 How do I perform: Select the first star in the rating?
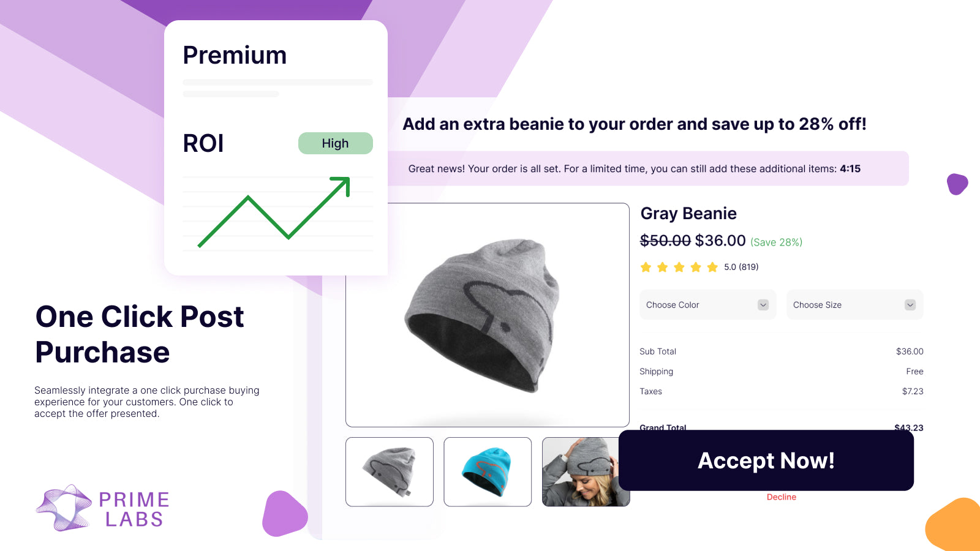click(646, 266)
